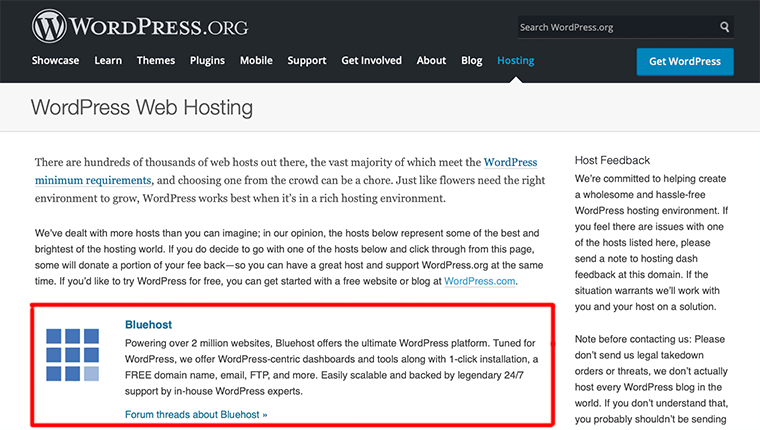Open the Bluehost heading link
The height and width of the screenshot is (430, 760).
point(148,325)
